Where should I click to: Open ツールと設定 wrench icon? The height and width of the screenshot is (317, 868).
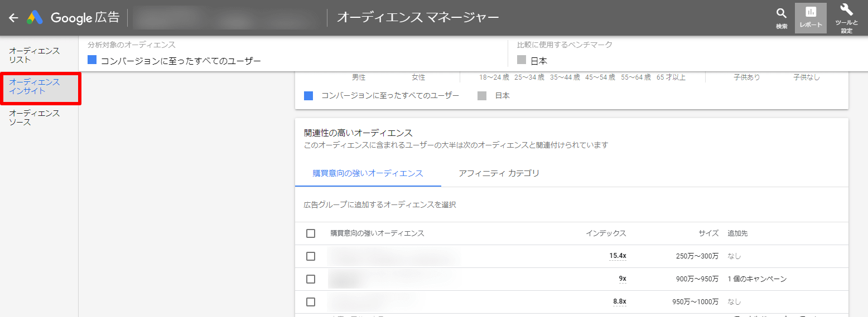[x=846, y=18]
